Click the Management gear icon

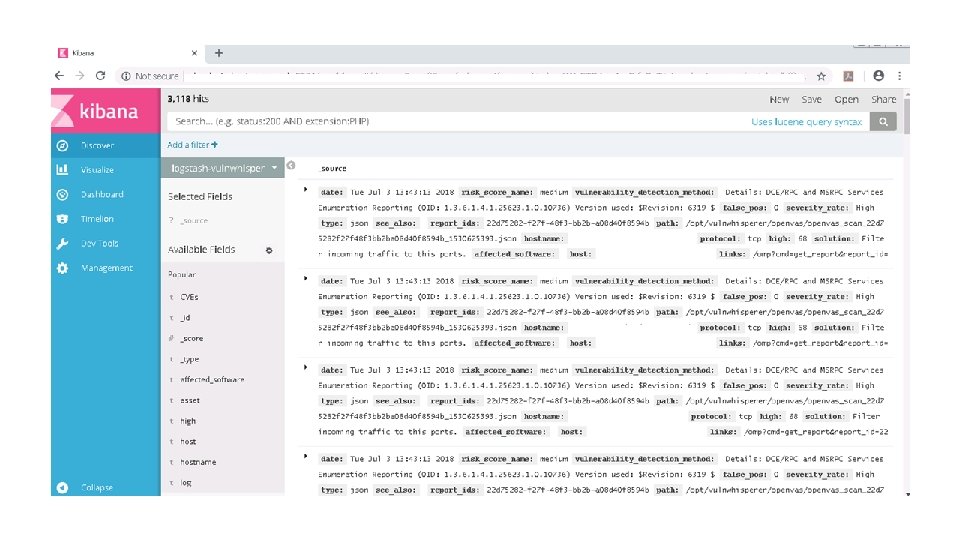click(62, 268)
